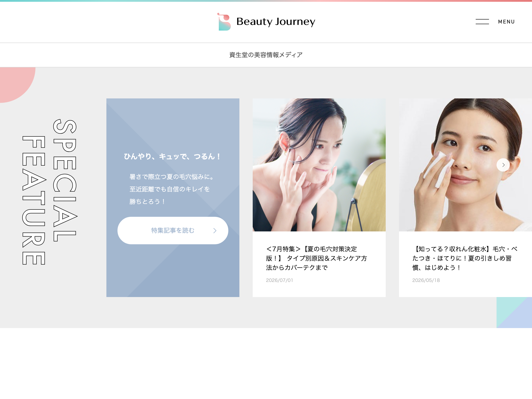This screenshot has width=532, height=399.
Task: Open article 【知ってる？収れん化粧水】
Action: [465, 258]
